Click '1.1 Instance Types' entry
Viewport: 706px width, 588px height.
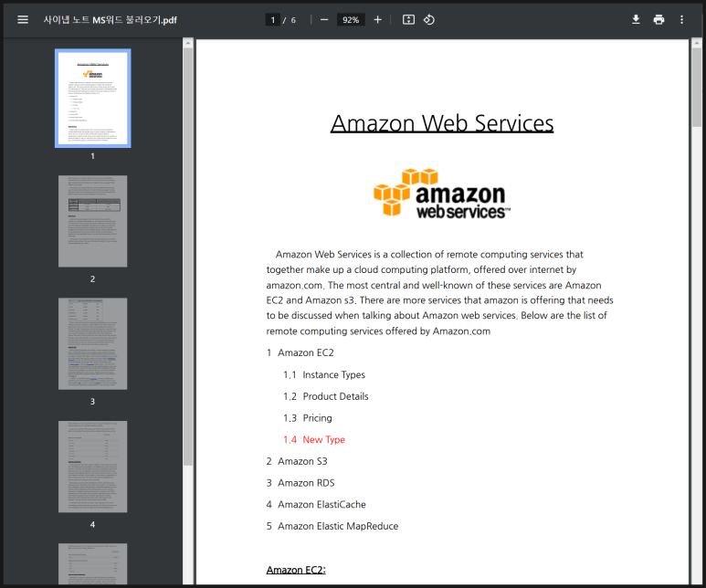(324, 374)
